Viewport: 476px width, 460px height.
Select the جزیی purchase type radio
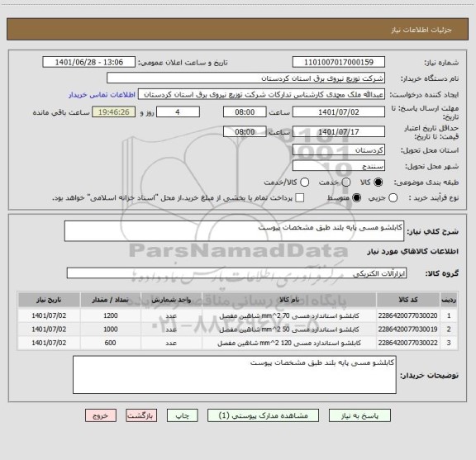[393, 198]
